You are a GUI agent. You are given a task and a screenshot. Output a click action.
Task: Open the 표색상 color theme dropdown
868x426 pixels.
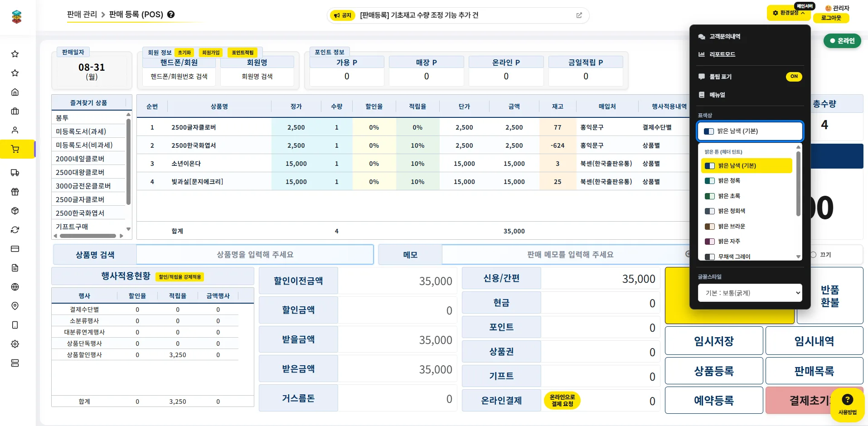[750, 131]
